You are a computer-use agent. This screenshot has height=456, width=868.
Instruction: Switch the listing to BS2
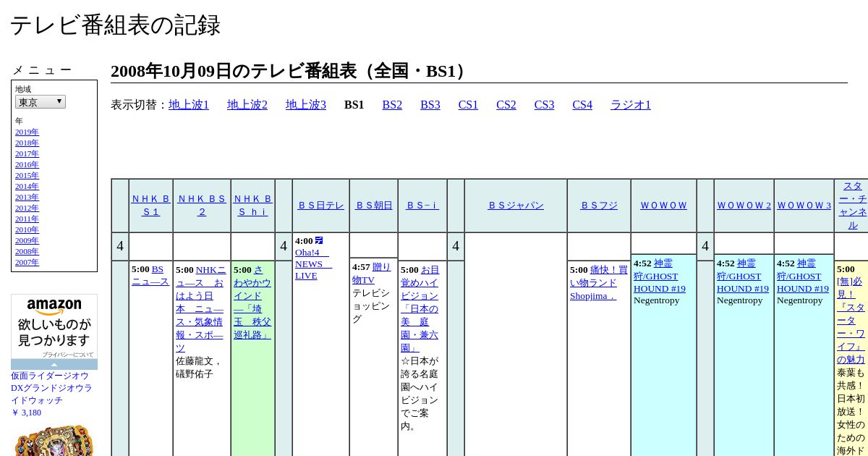392,105
